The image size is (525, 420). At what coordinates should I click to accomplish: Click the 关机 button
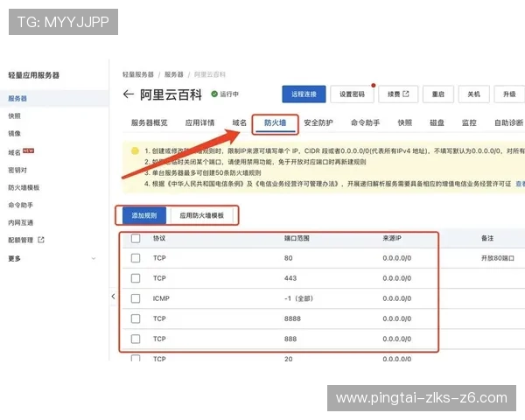[473, 94]
